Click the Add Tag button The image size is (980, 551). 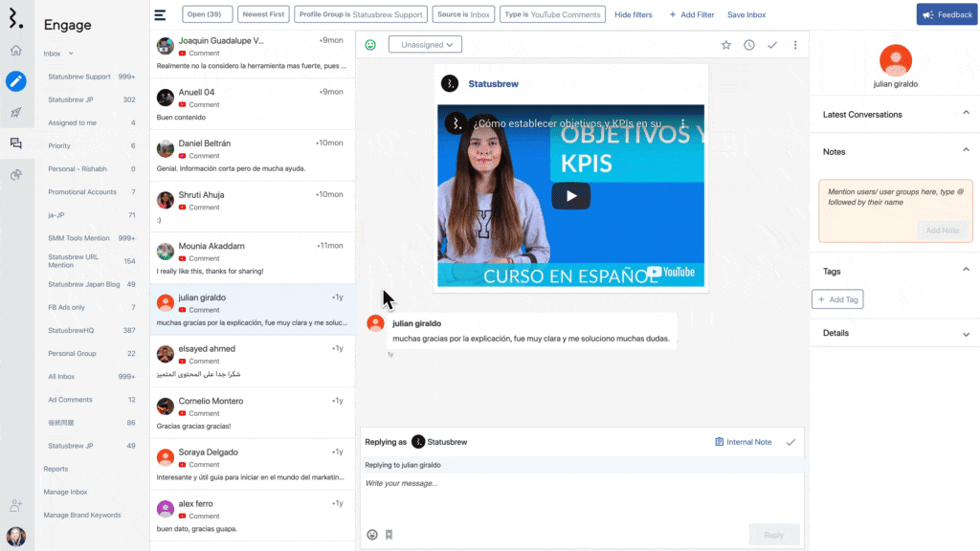pos(837,299)
